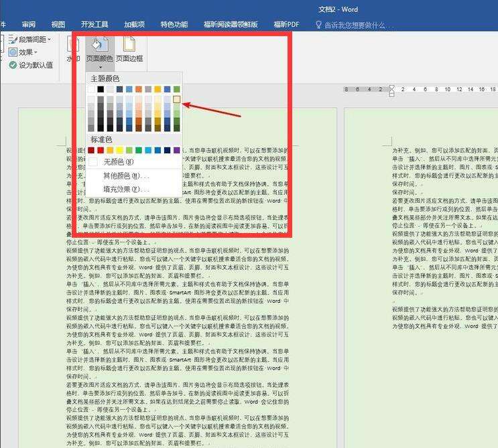Pick yellow swatch in standard colors
Image resolution: width=498 pixels, height=448 pixels.
pyautogui.click(x=120, y=150)
